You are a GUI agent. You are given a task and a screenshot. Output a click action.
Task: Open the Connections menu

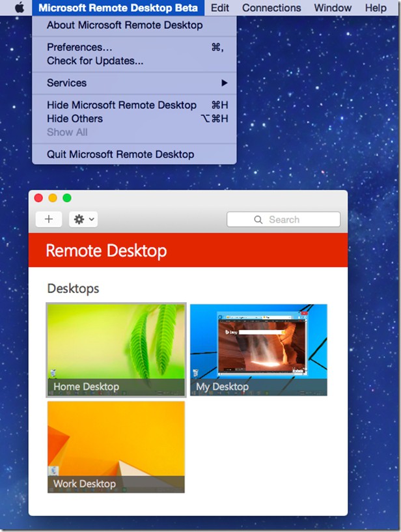[x=271, y=7]
